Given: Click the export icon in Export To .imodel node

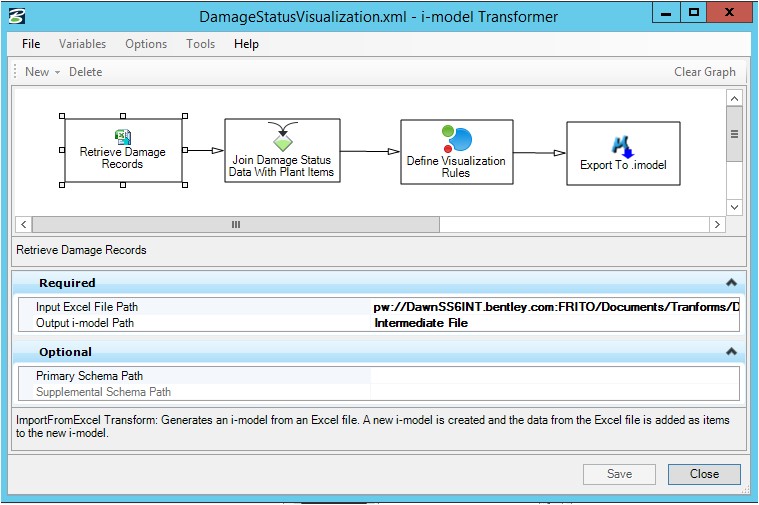Looking at the screenshot, I should 622,146.
